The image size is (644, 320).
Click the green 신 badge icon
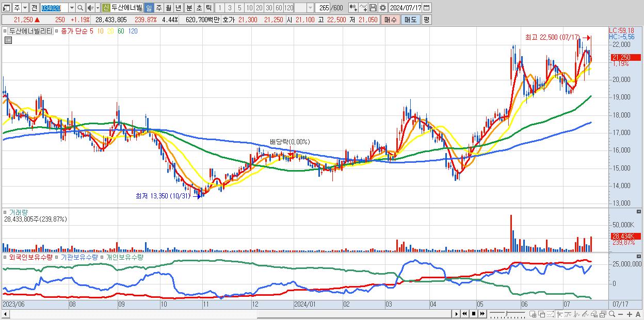(x=106, y=8)
